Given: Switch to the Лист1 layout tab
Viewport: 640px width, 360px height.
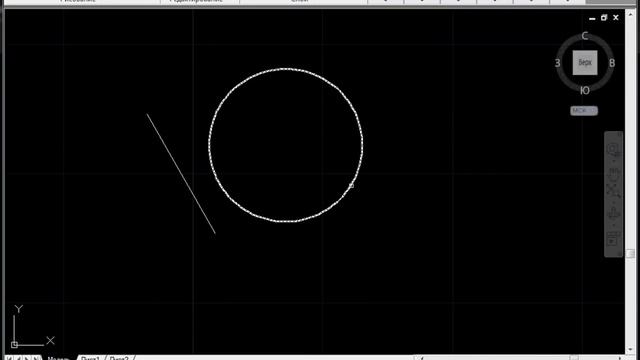Looking at the screenshot, I should 90,358.
